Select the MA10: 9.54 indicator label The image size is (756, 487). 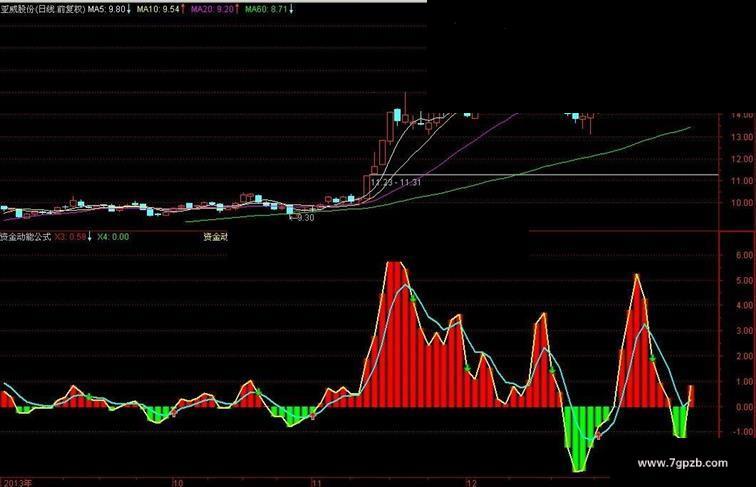pos(158,9)
